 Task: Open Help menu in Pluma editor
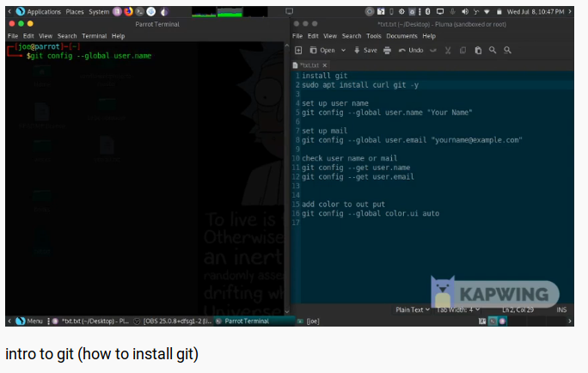click(429, 36)
